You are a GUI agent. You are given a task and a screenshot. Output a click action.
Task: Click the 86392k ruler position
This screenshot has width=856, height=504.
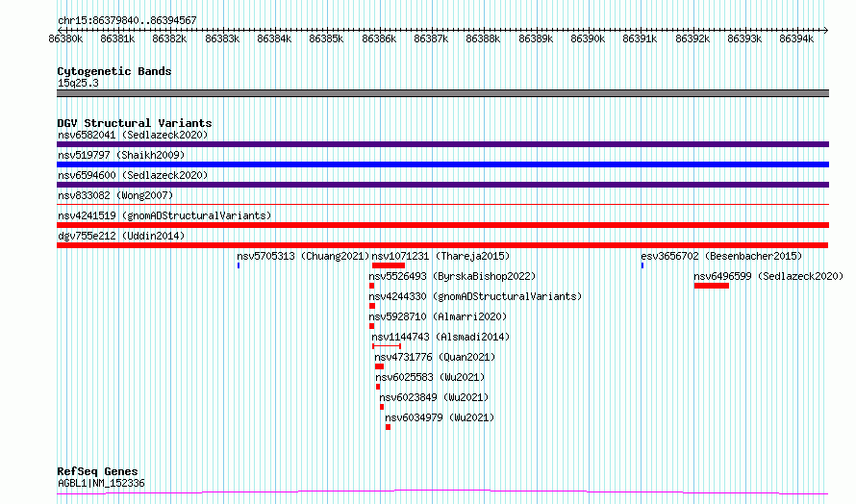[x=692, y=38]
